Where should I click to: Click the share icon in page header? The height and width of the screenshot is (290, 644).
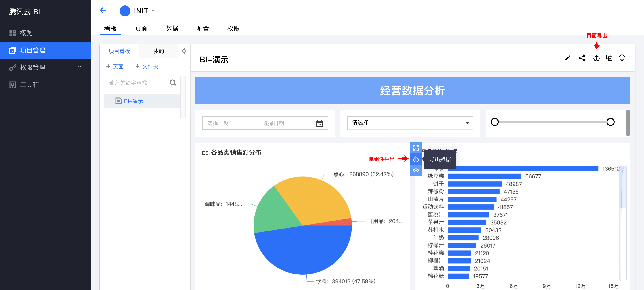tap(582, 58)
